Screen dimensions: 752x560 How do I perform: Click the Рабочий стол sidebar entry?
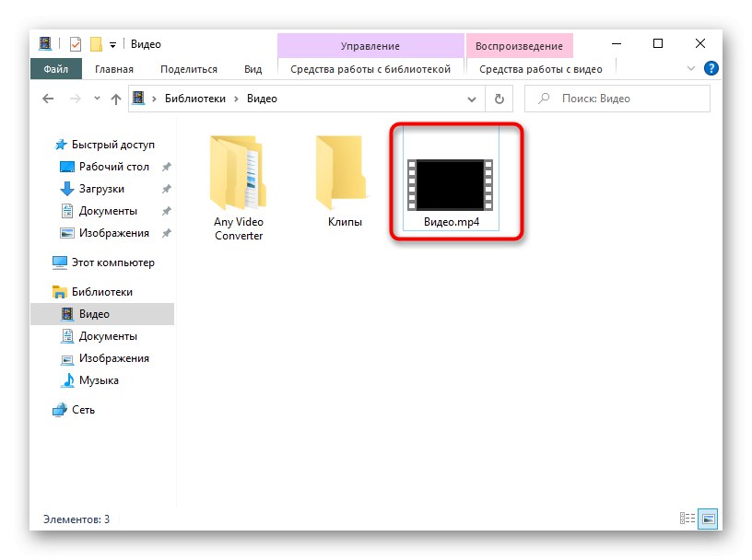(x=112, y=166)
